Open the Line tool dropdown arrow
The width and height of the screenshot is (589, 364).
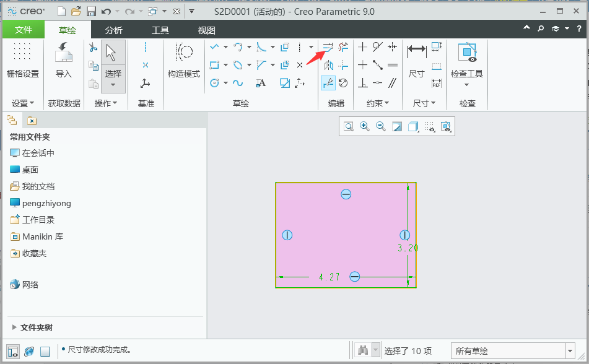tap(226, 47)
